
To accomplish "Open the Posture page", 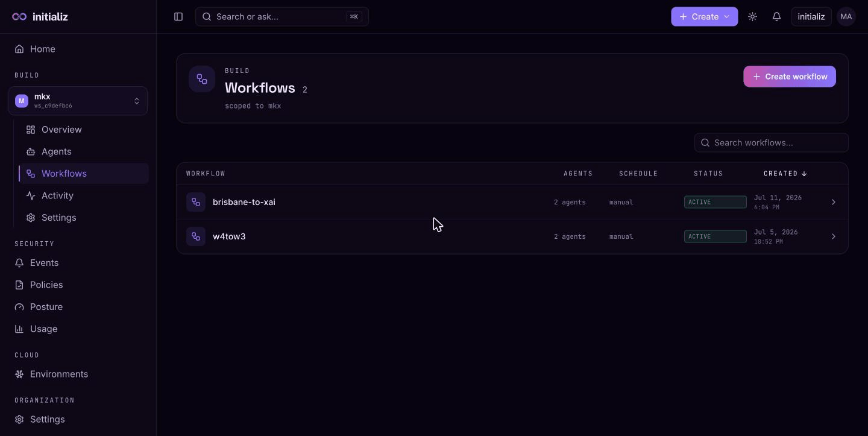I will [x=78, y=307].
